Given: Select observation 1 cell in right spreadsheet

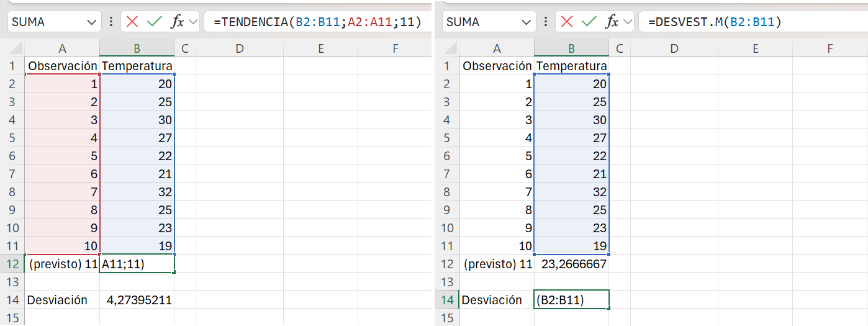Looking at the screenshot, I should tap(497, 84).
